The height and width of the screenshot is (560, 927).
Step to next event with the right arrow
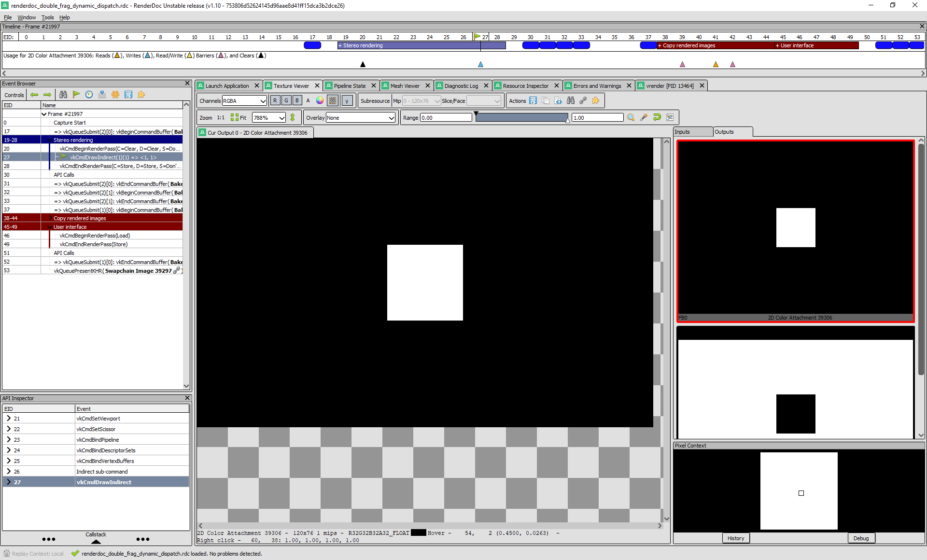47,95
